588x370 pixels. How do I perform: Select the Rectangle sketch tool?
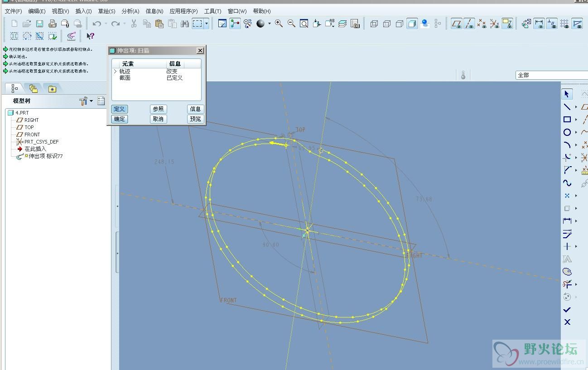pos(567,120)
